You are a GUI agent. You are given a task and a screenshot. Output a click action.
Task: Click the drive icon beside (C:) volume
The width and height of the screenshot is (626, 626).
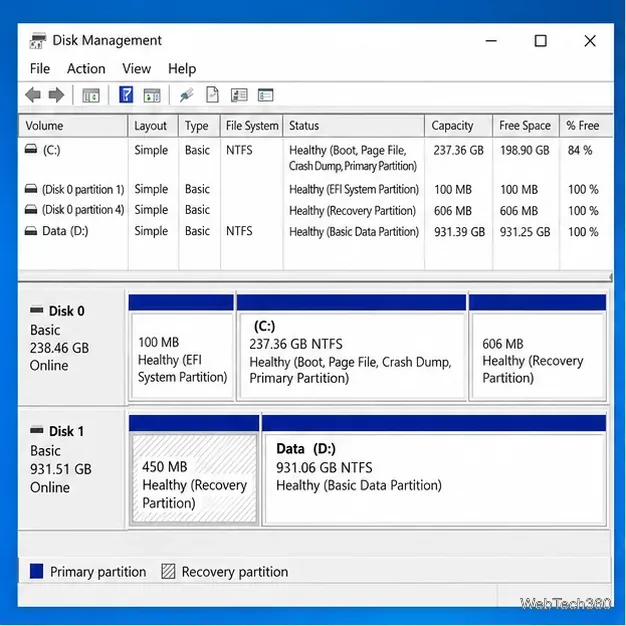tap(31, 150)
